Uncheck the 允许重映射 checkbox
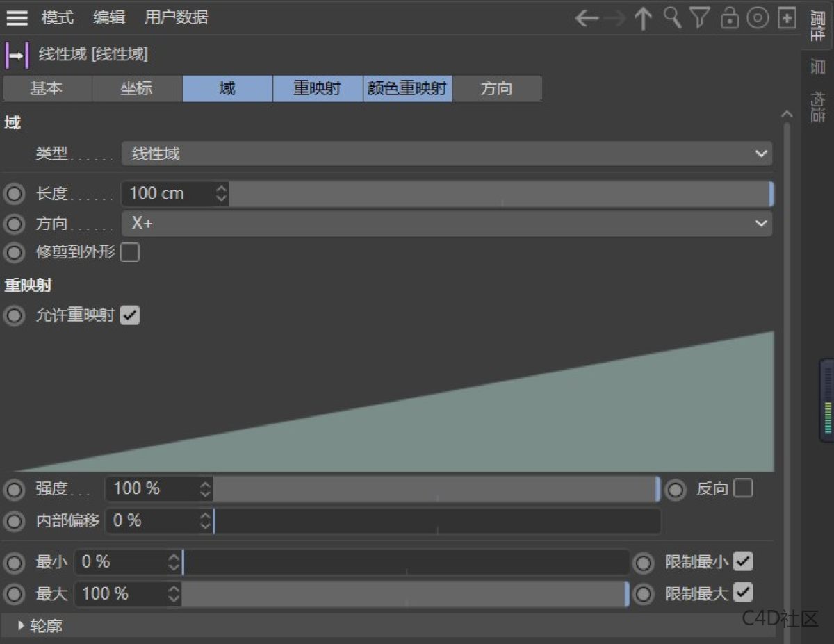This screenshot has height=644, width=834. [x=130, y=315]
